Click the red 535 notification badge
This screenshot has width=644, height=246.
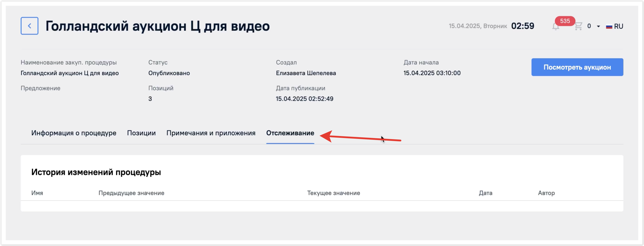click(x=565, y=21)
